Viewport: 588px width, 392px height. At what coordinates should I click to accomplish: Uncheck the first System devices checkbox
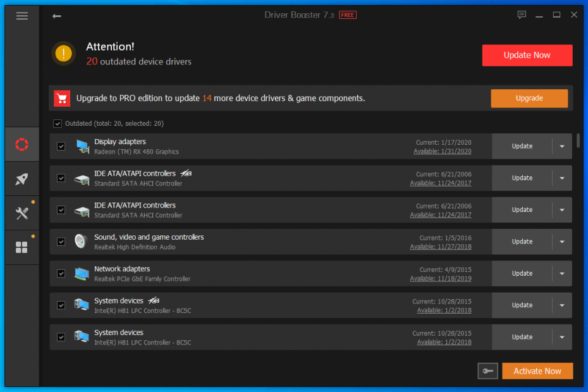tap(61, 305)
